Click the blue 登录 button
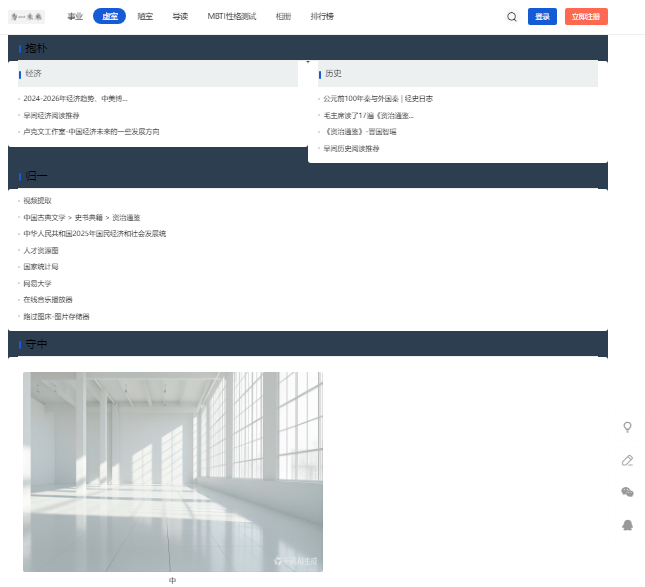The width and height of the screenshot is (645, 587). [x=542, y=16]
